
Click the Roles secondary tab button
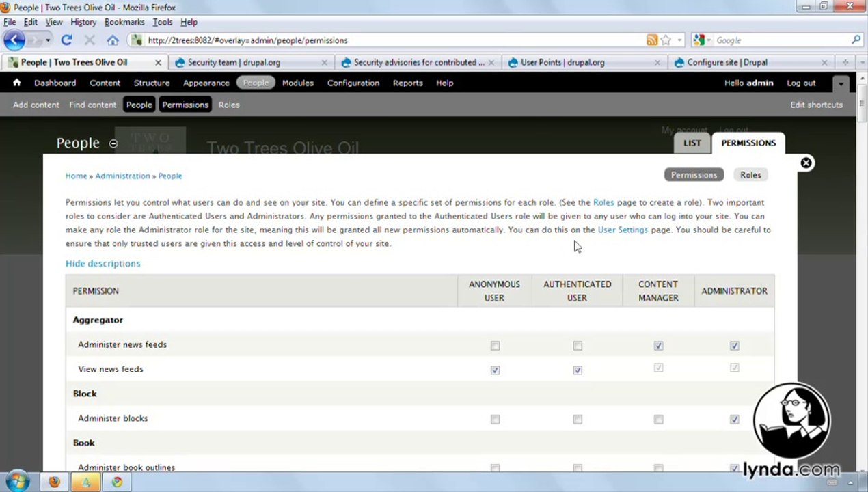pyautogui.click(x=750, y=175)
